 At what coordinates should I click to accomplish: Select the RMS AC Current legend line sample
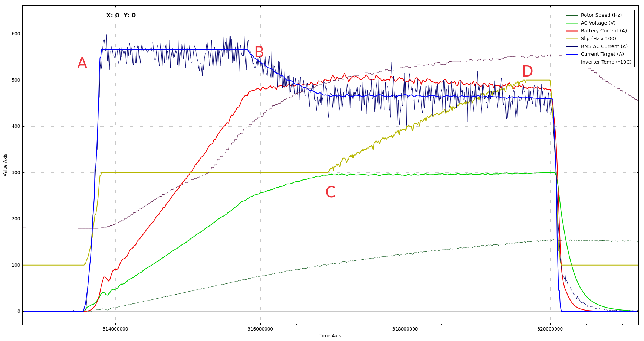click(572, 46)
